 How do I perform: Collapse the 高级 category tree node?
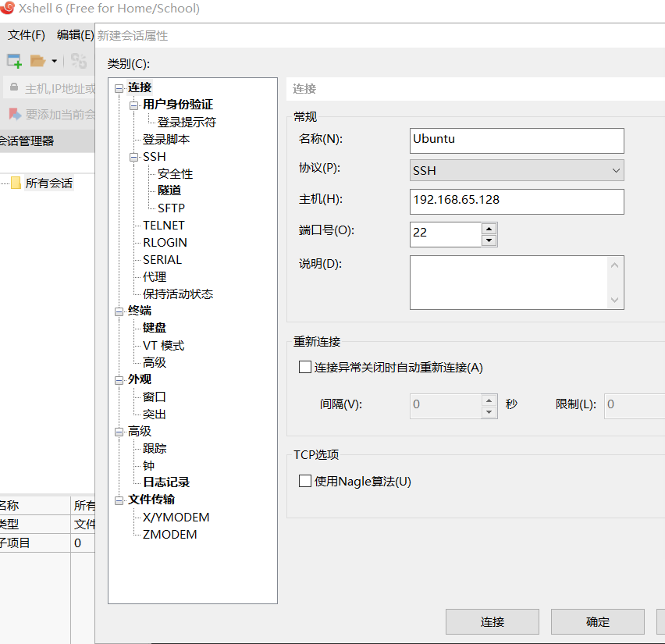[119, 432]
